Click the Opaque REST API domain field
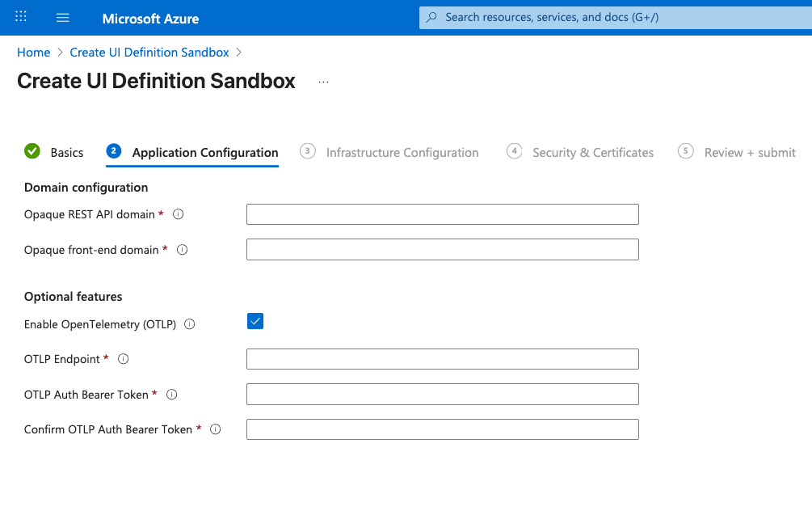This screenshot has width=812, height=507. point(443,214)
